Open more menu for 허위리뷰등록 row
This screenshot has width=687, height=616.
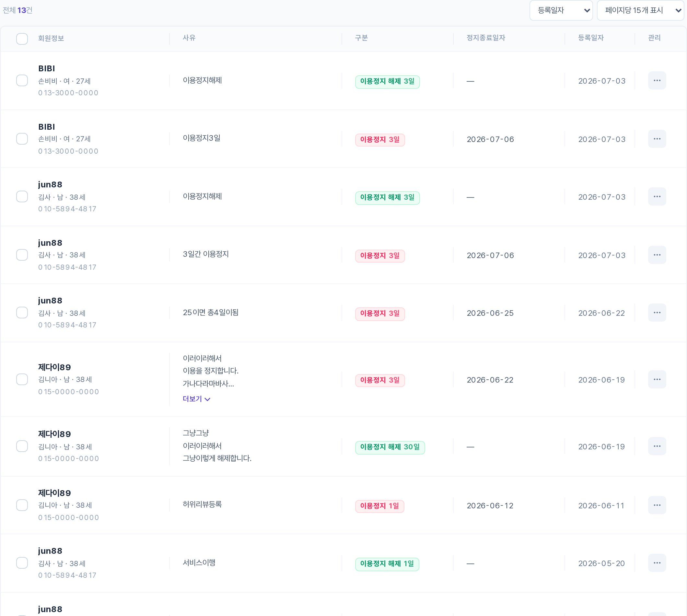657,505
